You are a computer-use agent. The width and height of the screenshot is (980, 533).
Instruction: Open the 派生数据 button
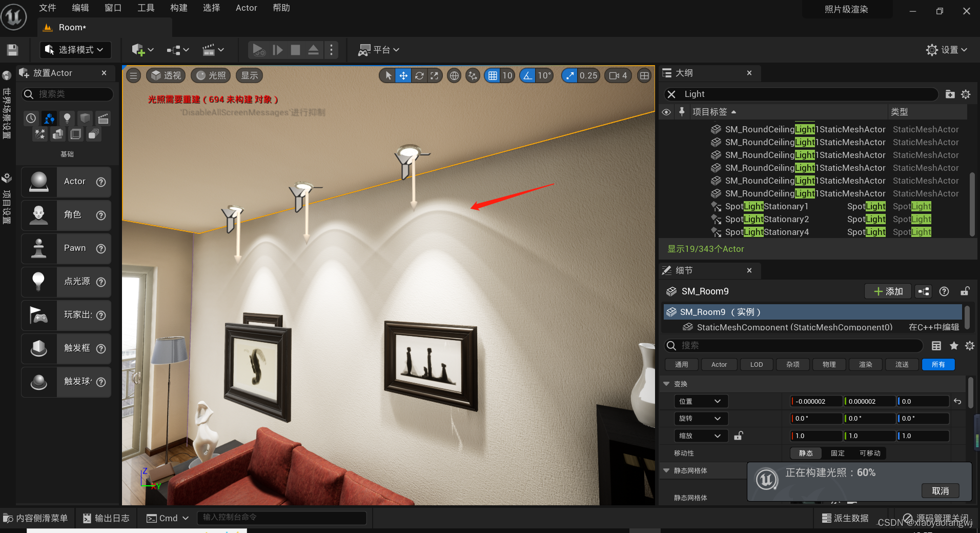(845, 518)
